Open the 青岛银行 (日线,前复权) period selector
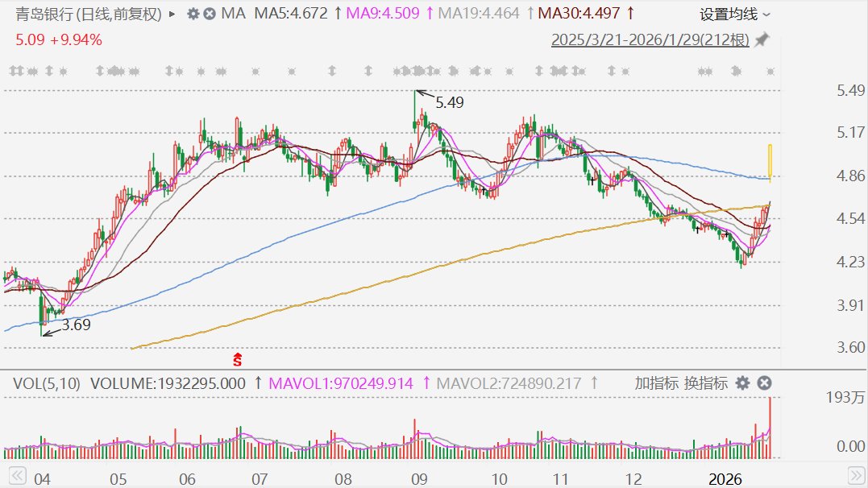 (x=83, y=14)
